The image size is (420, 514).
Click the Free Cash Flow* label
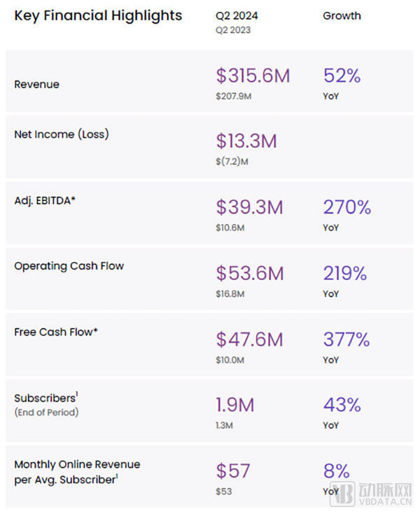click(x=56, y=332)
